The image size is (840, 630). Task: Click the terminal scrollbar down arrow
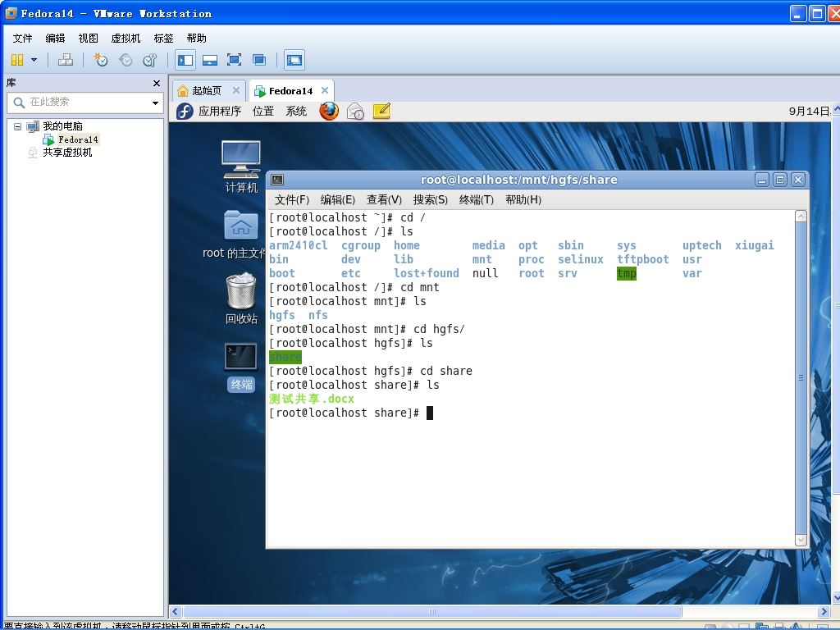[801, 540]
